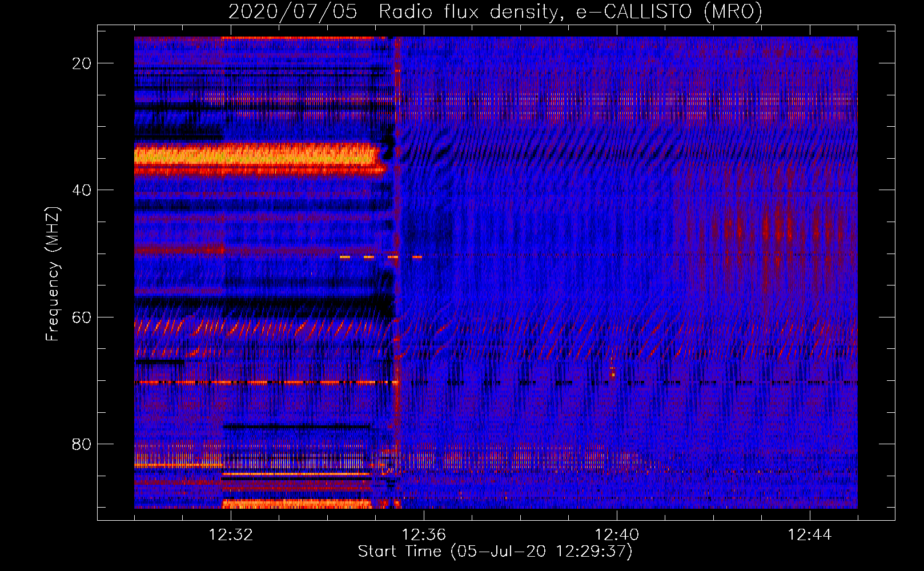
Task: Click the frequency tick label '20'
Action: pyautogui.click(x=82, y=63)
